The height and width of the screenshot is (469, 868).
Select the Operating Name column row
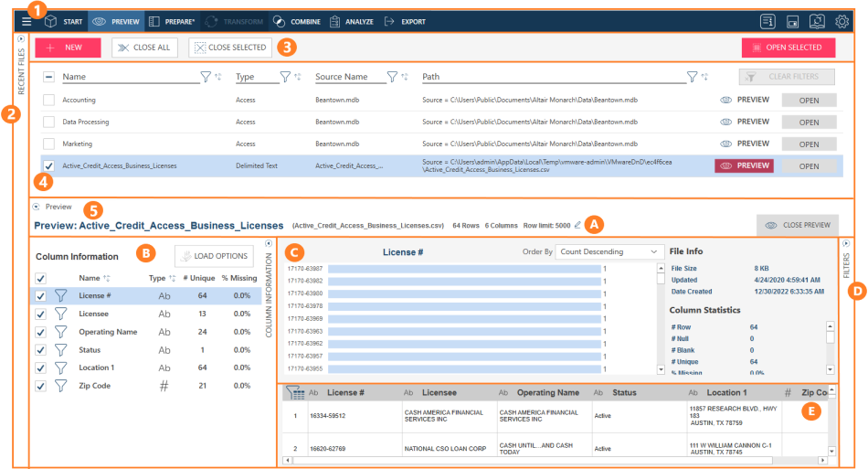[x=108, y=332]
